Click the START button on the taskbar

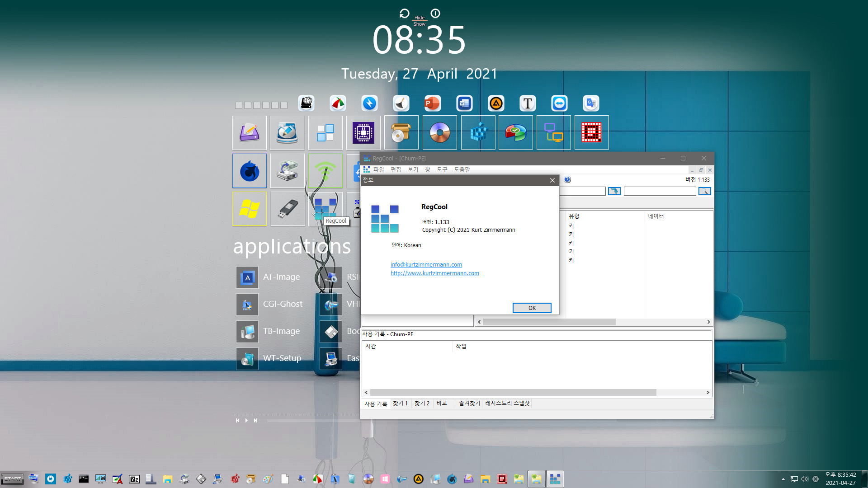pyautogui.click(x=12, y=479)
